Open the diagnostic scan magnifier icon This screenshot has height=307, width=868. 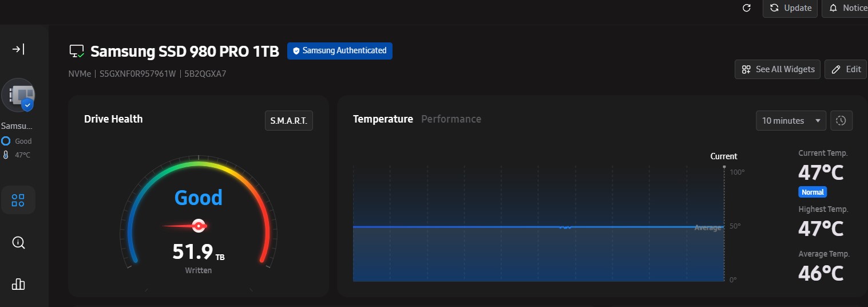click(x=18, y=242)
